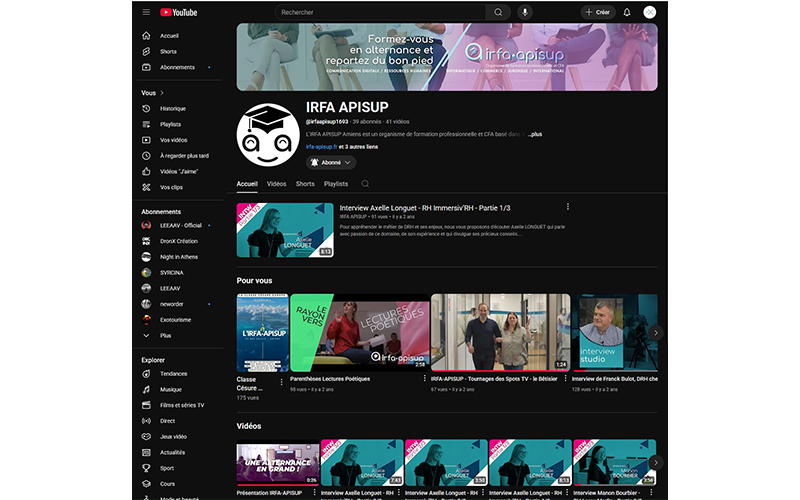Open the Abonné subscription dropdown
800x500 pixels.
click(331, 163)
